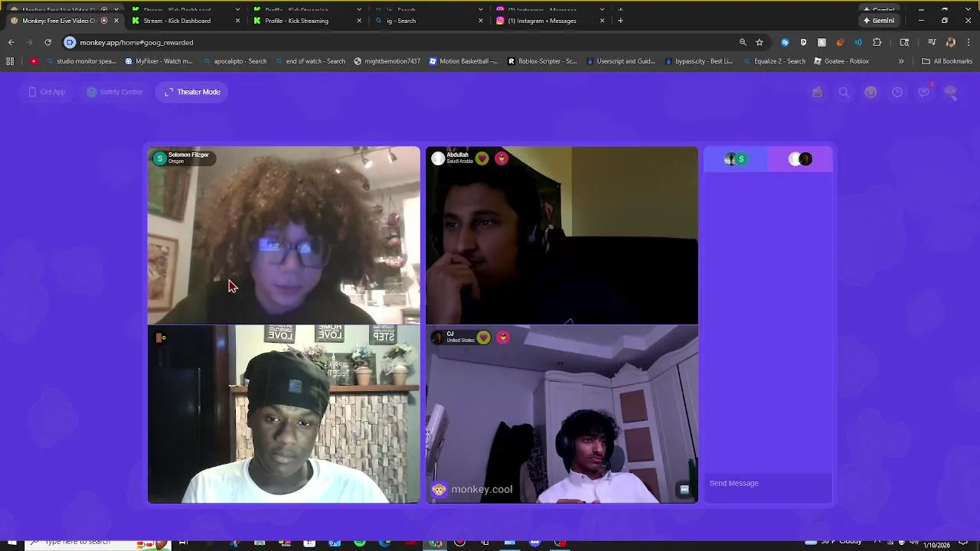
Task: Open the All Bookmarks folder
Action: (947, 61)
